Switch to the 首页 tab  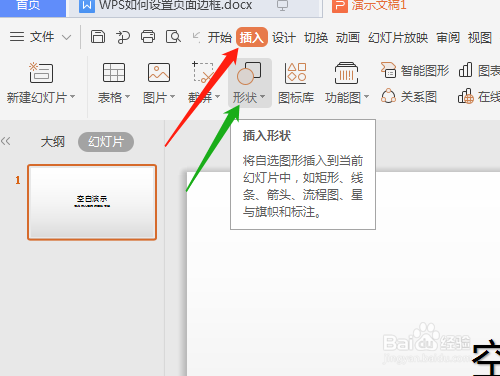[32, 7]
